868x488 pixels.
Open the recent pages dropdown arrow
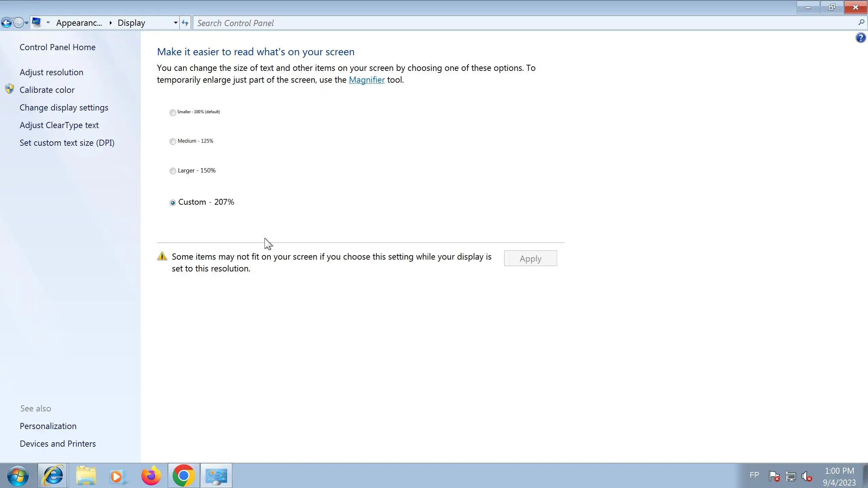coord(26,23)
